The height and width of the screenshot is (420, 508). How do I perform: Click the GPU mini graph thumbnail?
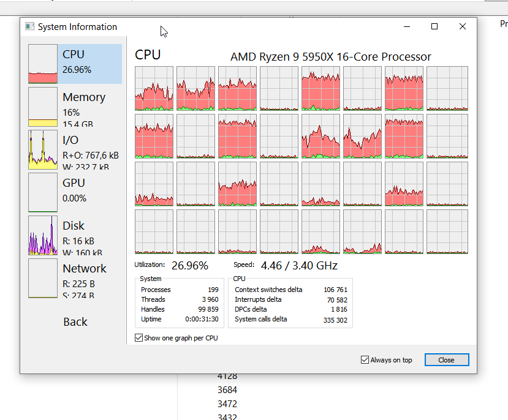[x=43, y=192]
